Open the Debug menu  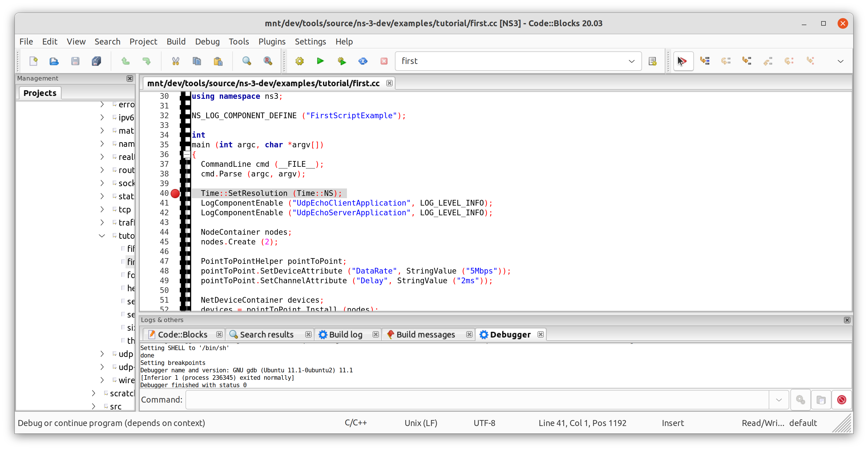[207, 41]
